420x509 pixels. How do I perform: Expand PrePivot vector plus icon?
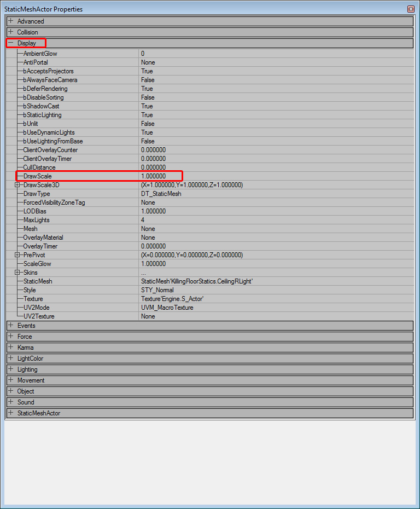pyautogui.click(x=17, y=255)
